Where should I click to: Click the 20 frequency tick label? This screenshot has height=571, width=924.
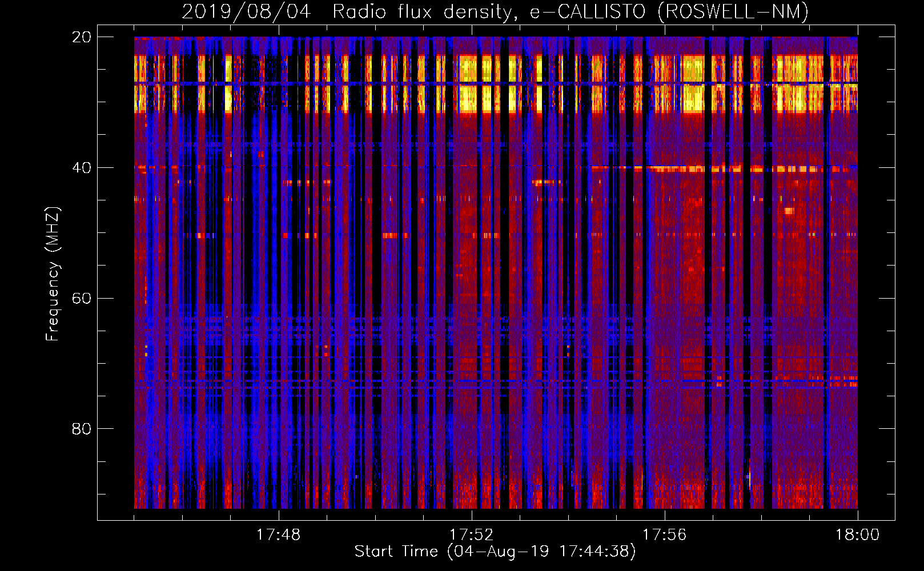click(82, 37)
